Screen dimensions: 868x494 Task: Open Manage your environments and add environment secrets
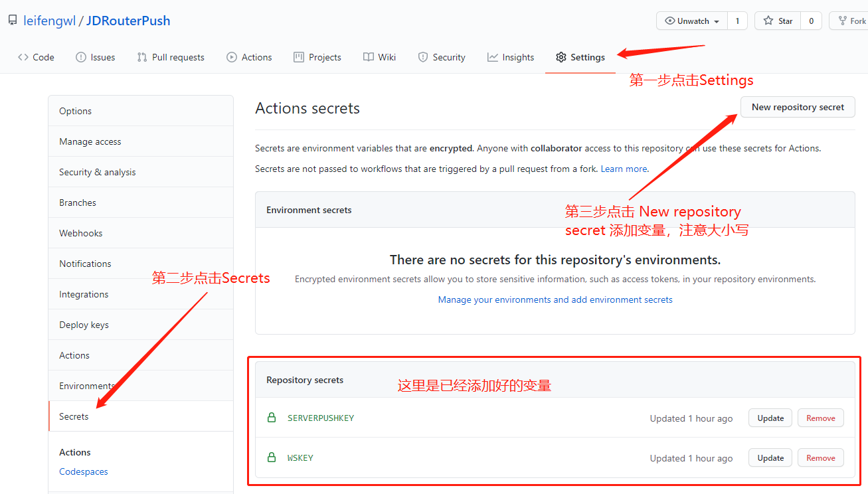click(x=555, y=299)
